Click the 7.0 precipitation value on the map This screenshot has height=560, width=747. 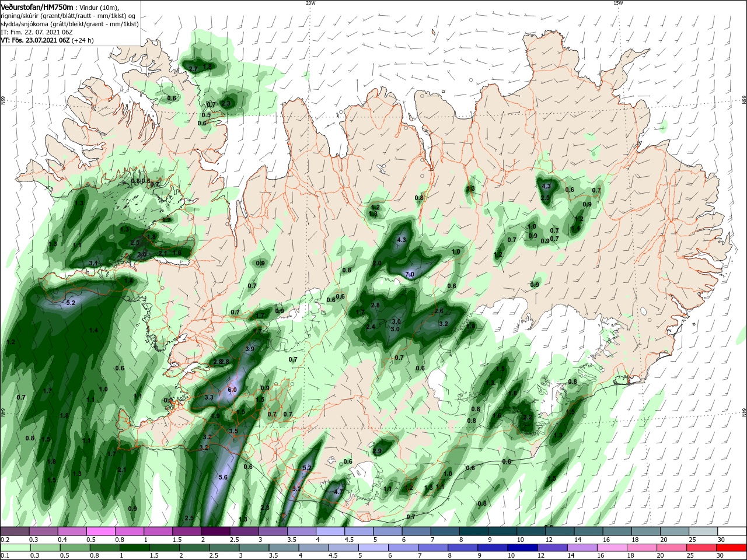coord(410,274)
